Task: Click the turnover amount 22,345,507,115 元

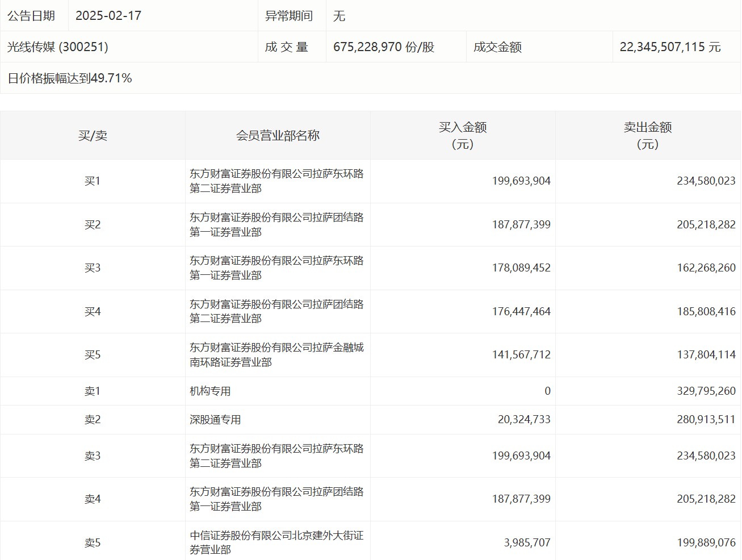Action: coord(670,47)
